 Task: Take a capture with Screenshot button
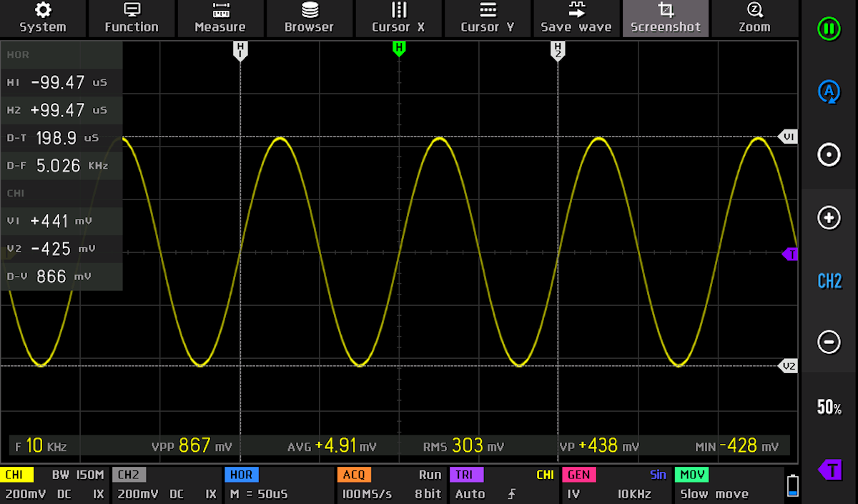coord(666,19)
